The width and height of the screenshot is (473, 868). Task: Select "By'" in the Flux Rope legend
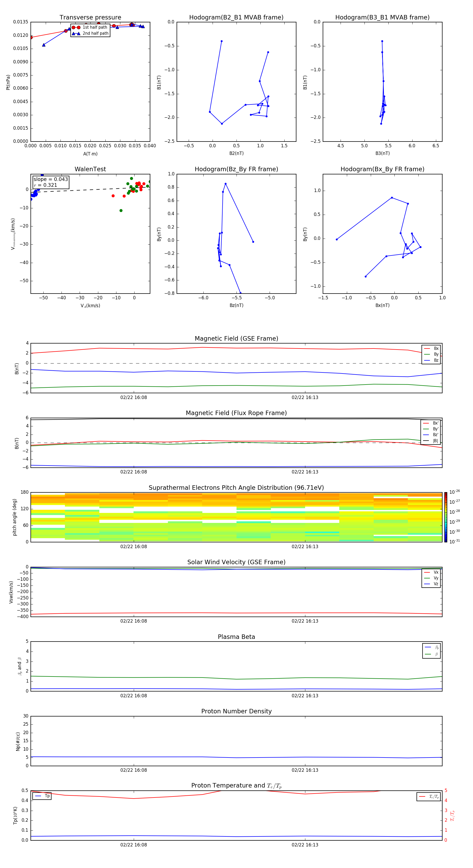click(x=431, y=429)
